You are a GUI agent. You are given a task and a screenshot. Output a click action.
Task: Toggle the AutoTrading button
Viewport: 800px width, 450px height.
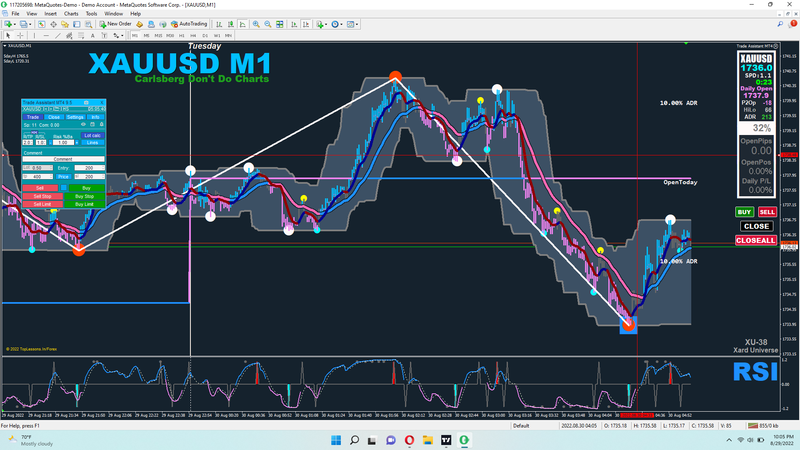click(190, 23)
